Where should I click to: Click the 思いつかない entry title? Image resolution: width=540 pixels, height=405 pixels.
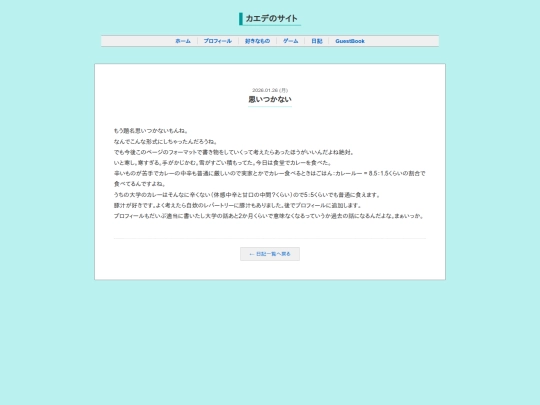pyautogui.click(x=270, y=99)
